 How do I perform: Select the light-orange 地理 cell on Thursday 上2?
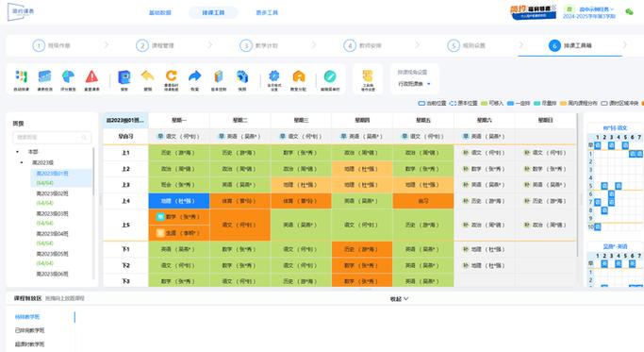pos(362,169)
